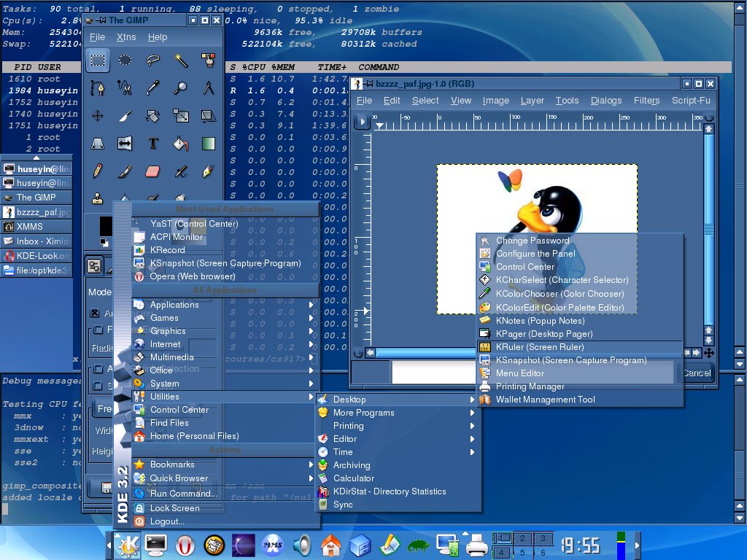Click the GIMP foreground color swatch
This screenshot has width=747, height=560.
pos(106,226)
